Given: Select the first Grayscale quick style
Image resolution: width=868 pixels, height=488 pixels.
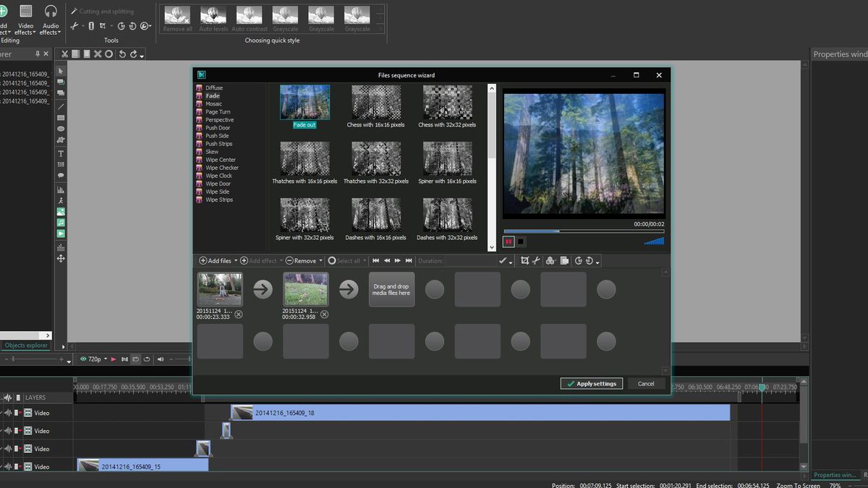Looking at the screenshot, I should [285, 16].
